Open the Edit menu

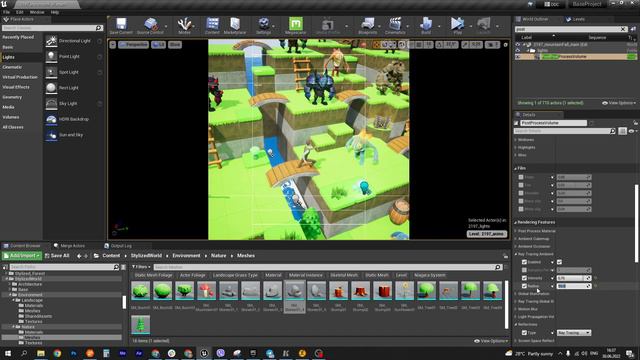click(20, 12)
